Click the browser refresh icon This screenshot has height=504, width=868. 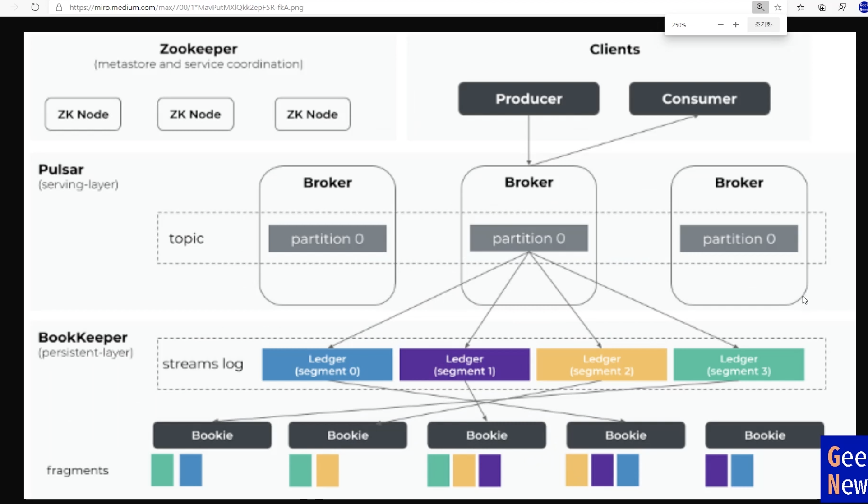[35, 7]
